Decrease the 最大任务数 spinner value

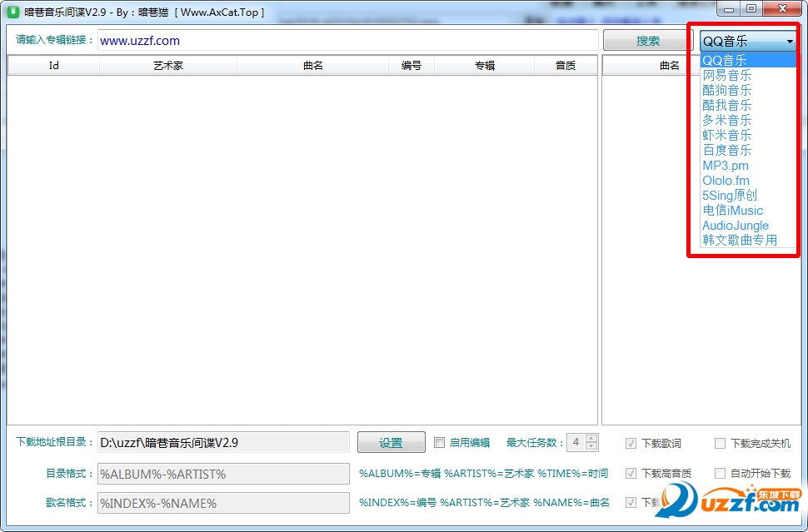[591, 446]
